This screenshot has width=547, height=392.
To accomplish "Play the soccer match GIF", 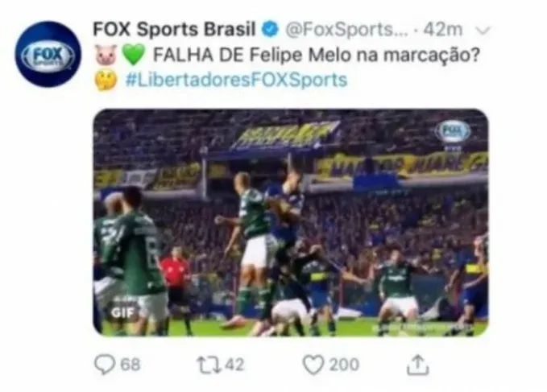I will tap(291, 223).
